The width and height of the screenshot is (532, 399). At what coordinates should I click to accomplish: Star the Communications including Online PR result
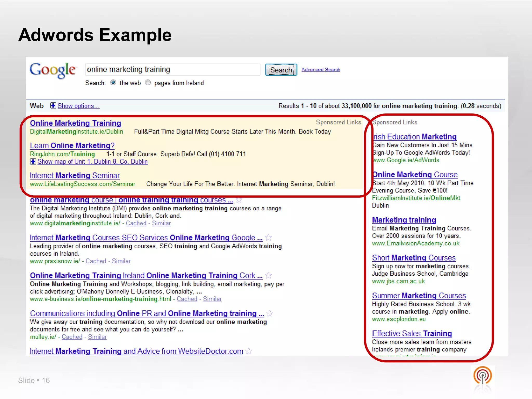point(270,313)
